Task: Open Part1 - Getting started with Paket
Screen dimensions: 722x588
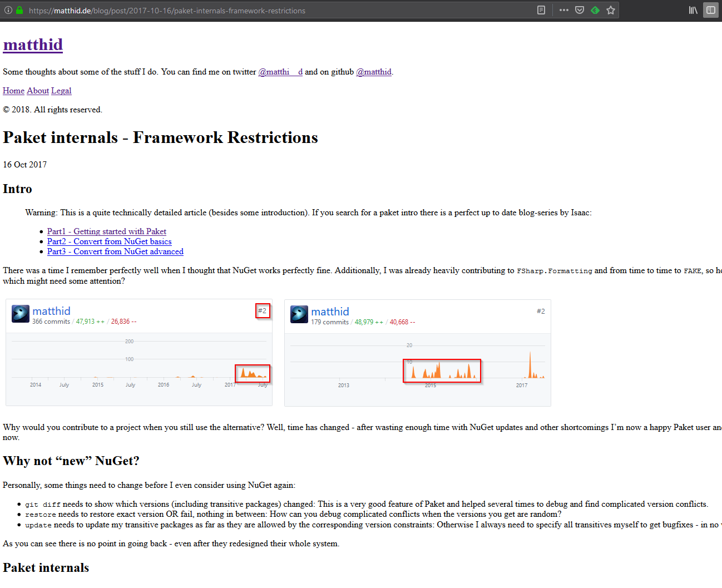Action: pos(107,231)
